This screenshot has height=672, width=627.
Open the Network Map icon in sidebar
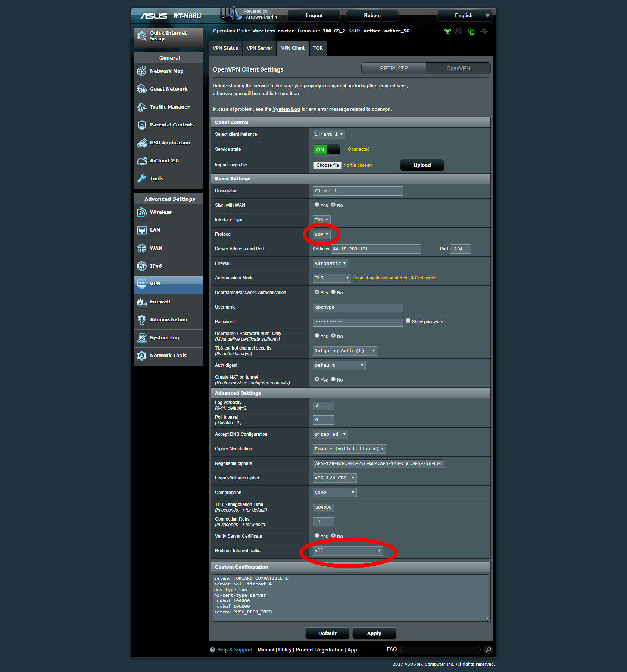click(x=142, y=71)
